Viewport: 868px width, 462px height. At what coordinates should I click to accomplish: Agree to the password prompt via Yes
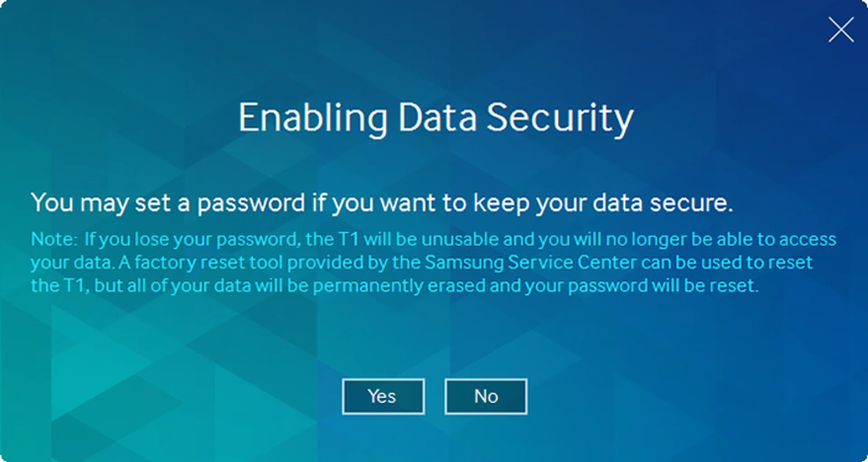click(x=383, y=396)
